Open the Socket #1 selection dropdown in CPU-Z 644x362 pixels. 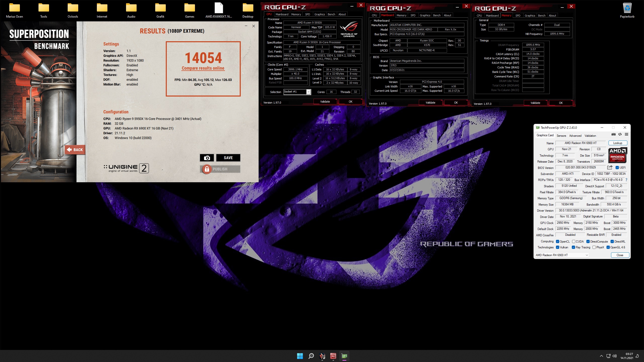click(x=297, y=92)
